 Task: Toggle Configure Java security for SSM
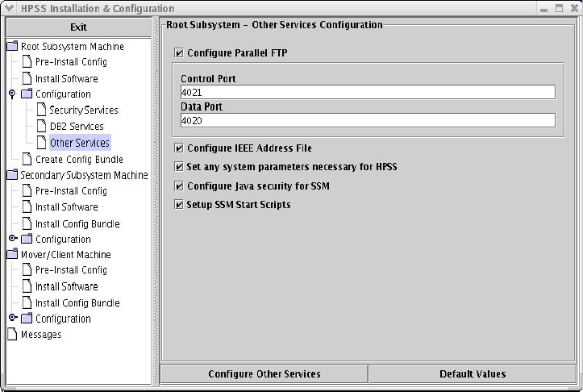coord(179,186)
